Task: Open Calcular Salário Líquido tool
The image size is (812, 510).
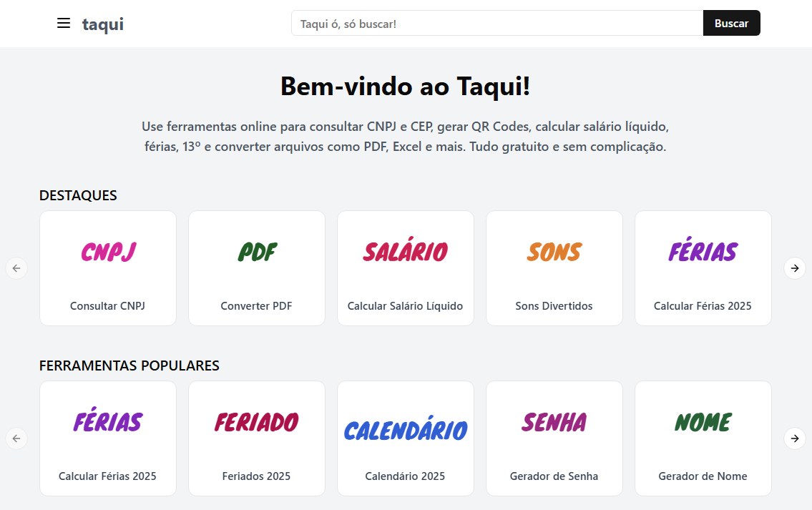Action: (406, 268)
